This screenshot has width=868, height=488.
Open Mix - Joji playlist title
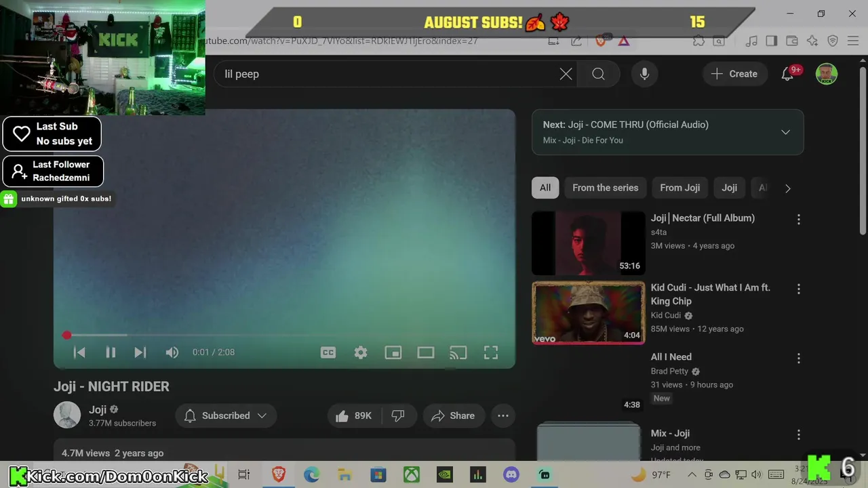[x=670, y=433]
